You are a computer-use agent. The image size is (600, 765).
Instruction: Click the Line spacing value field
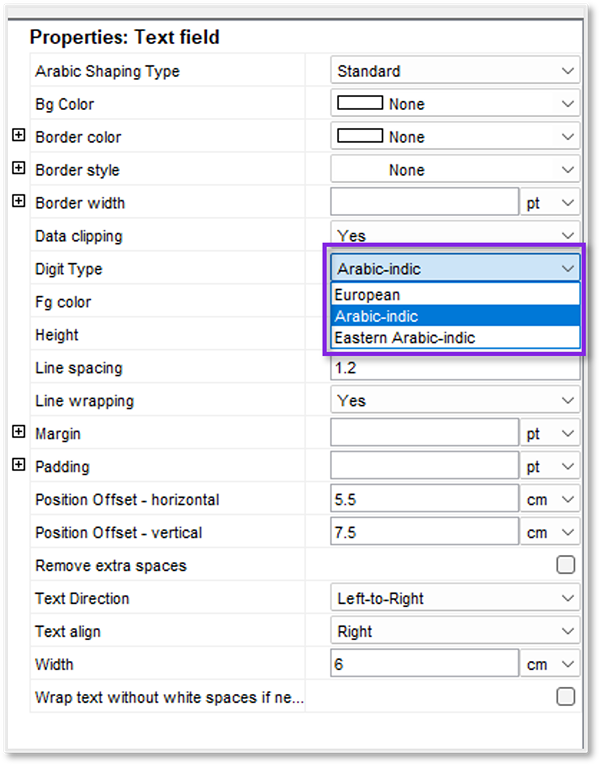(455, 368)
